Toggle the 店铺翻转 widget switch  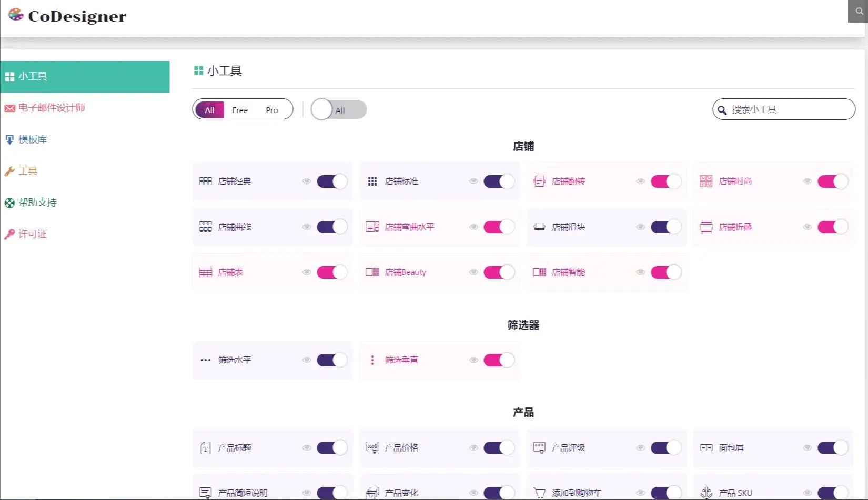click(x=666, y=181)
